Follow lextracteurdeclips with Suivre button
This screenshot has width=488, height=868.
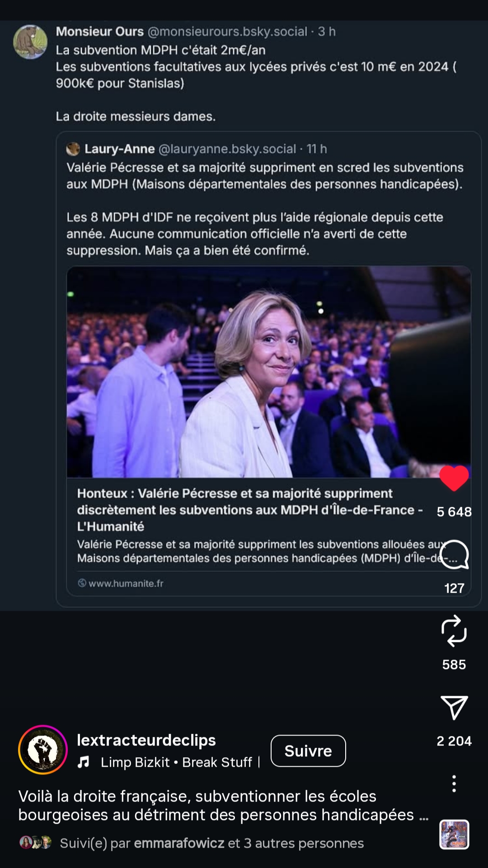click(x=308, y=751)
